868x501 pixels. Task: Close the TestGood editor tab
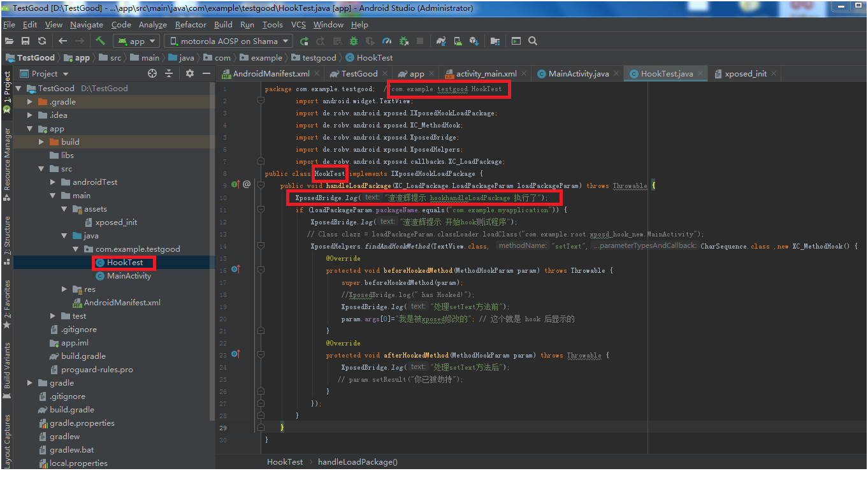(386, 74)
